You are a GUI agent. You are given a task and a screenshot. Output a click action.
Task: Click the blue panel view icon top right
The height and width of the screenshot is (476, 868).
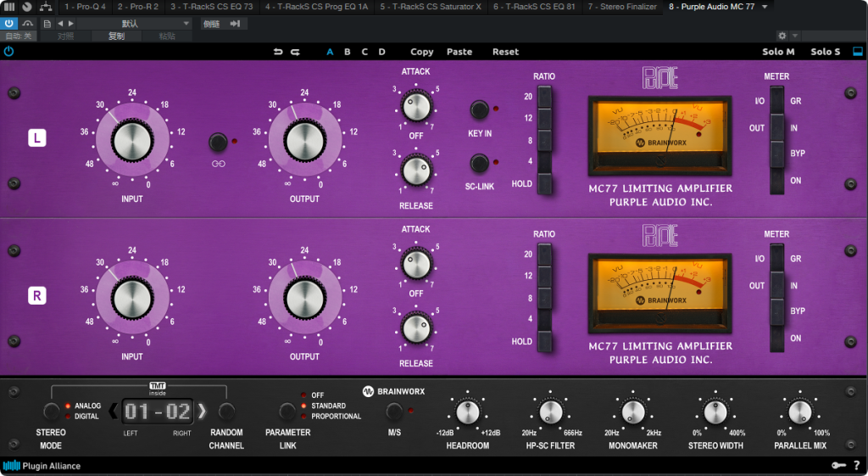click(x=858, y=52)
